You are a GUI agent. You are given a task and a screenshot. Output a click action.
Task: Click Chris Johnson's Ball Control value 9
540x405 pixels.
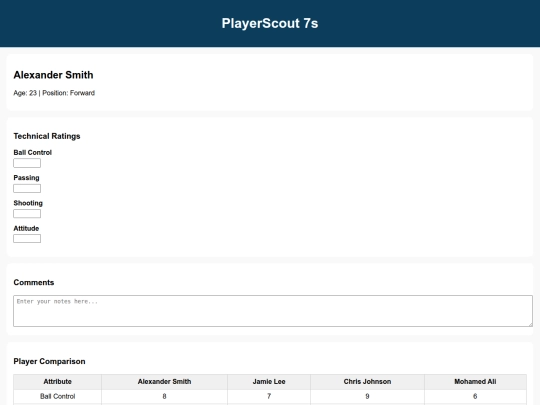[x=367, y=396]
